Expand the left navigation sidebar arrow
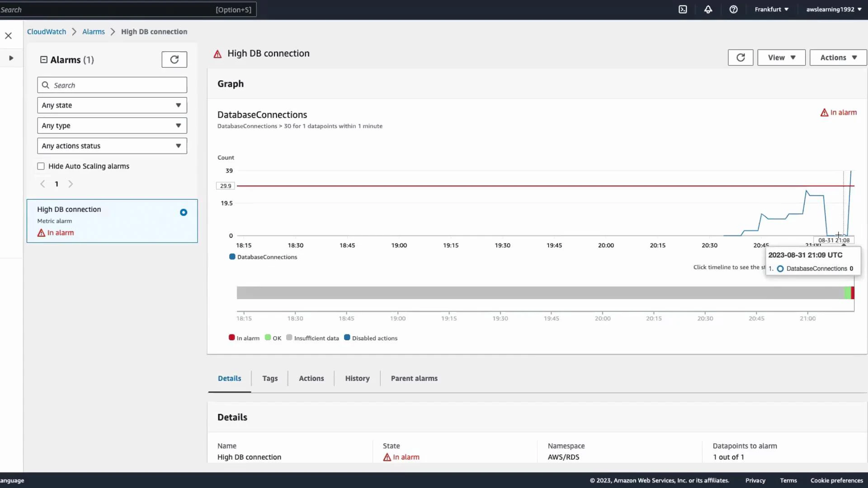868x488 pixels. (11, 58)
